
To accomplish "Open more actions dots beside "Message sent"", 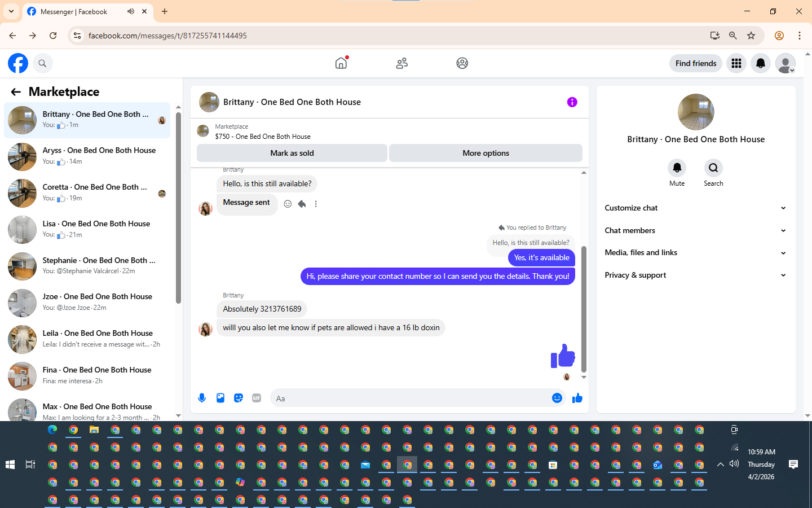I will coord(316,204).
